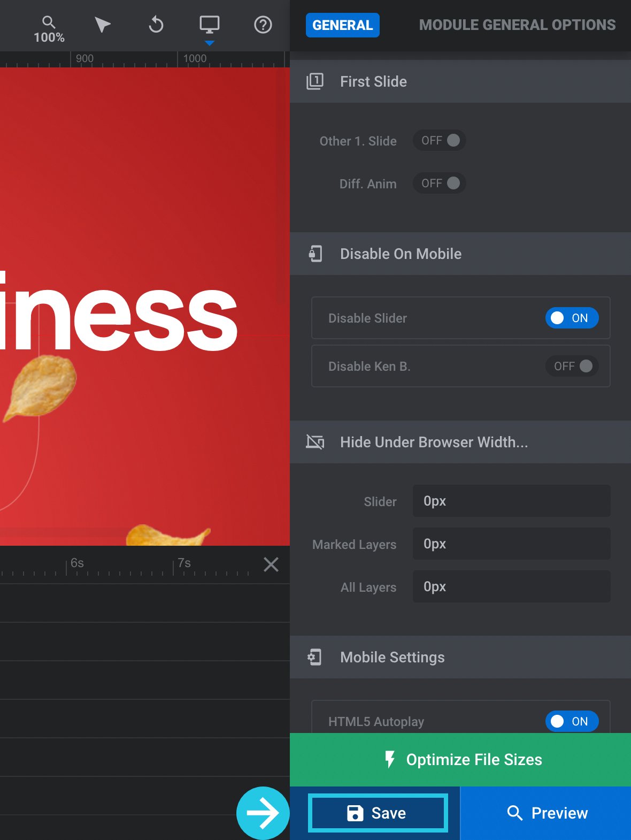This screenshot has width=631, height=840.
Task: Collapse the Disable On Mobile section
Action: coord(460,254)
